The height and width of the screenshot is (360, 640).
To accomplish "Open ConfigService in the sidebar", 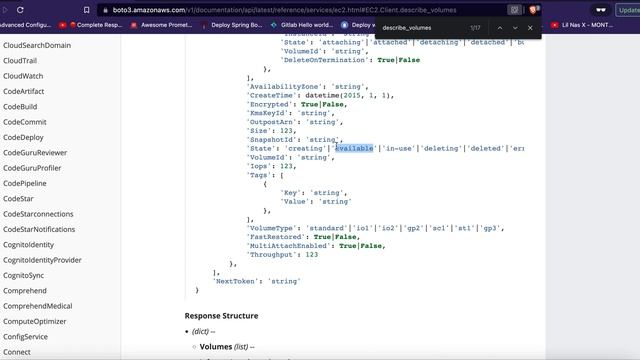I will (25, 337).
